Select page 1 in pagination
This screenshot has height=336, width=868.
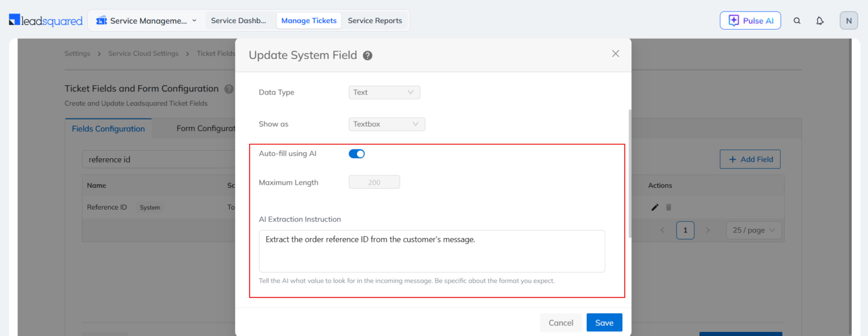click(x=685, y=230)
